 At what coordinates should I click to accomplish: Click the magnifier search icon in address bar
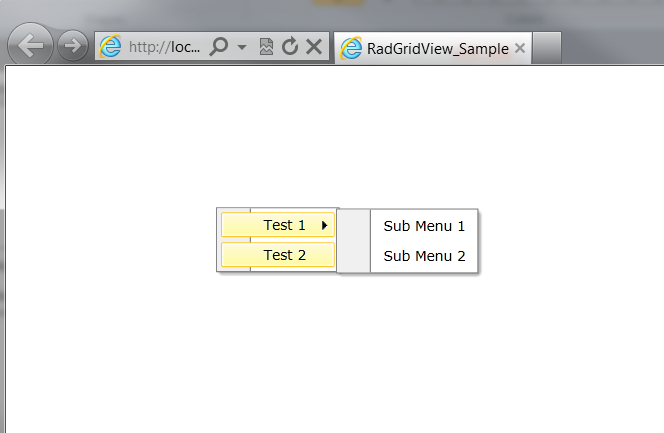pos(219,47)
